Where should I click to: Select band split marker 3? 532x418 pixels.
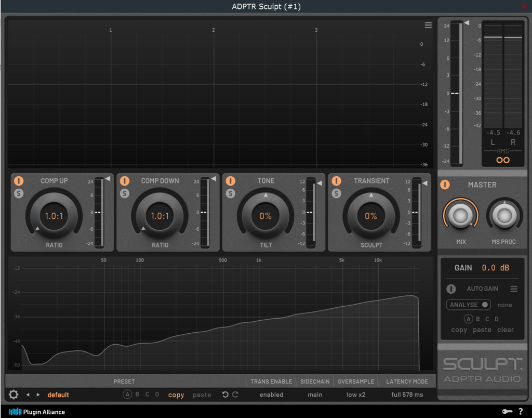coord(316,30)
